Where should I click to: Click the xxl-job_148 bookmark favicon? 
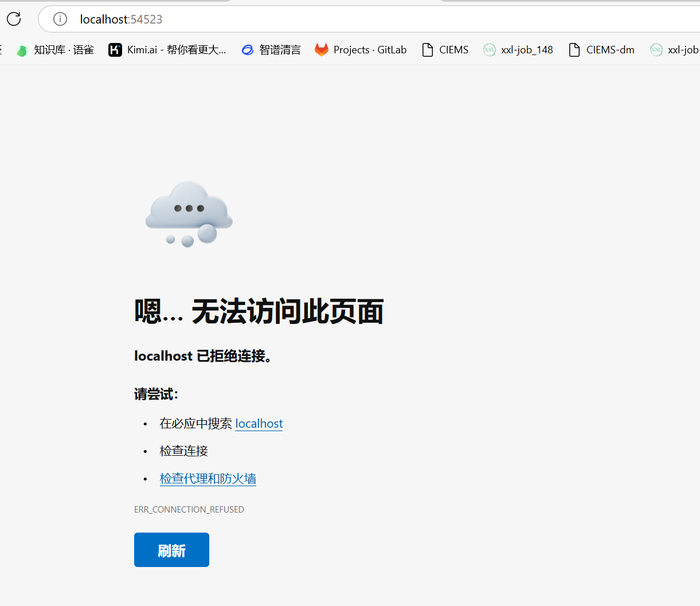pyautogui.click(x=489, y=50)
